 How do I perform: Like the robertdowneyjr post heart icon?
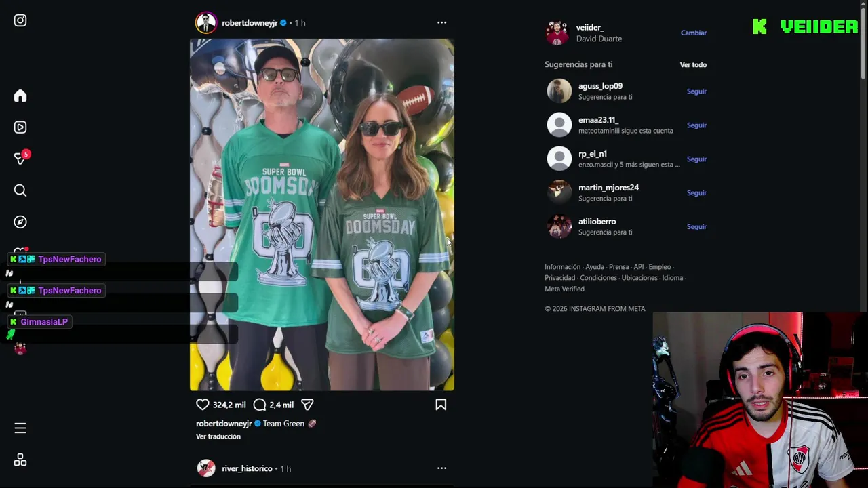(203, 405)
